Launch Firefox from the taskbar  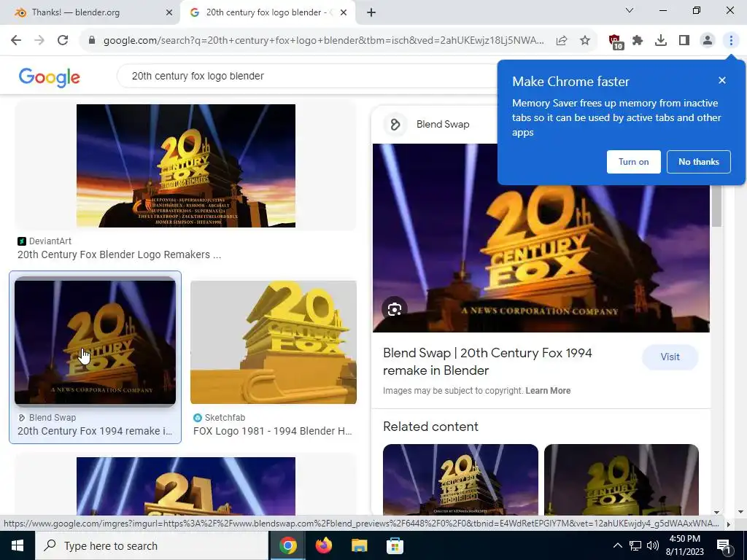click(324, 545)
